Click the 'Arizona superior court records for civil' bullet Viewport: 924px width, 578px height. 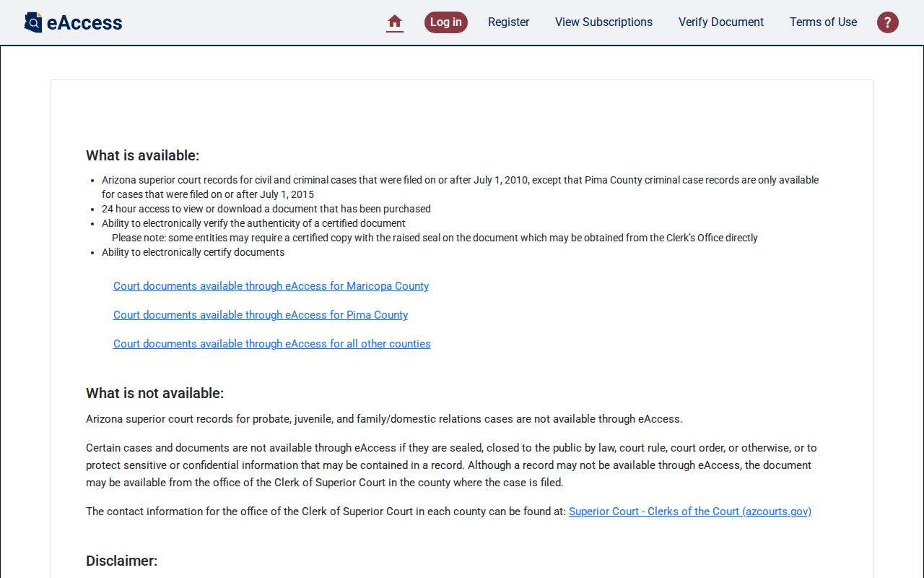[x=460, y=187]
